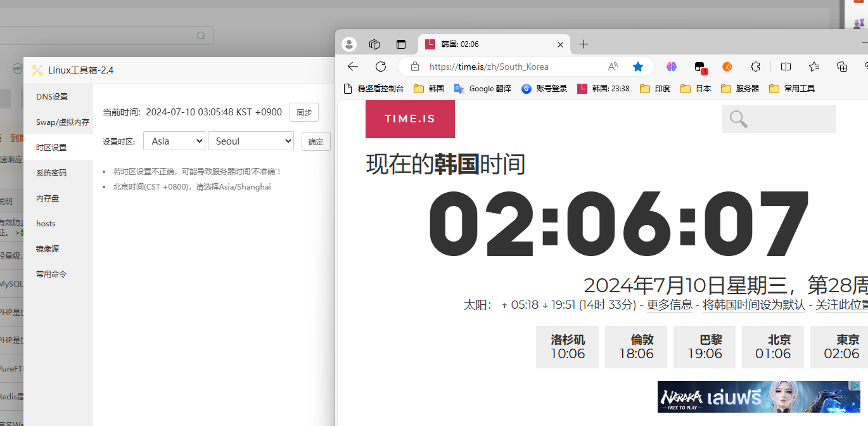The width and height of the screenshot is (868, 426).
Task: Open the orange round extension icon
Action: tap(727, 67)
